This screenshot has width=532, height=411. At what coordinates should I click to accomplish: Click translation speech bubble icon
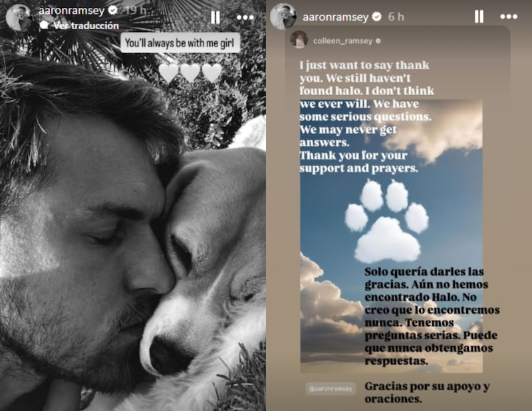(44, 25)
